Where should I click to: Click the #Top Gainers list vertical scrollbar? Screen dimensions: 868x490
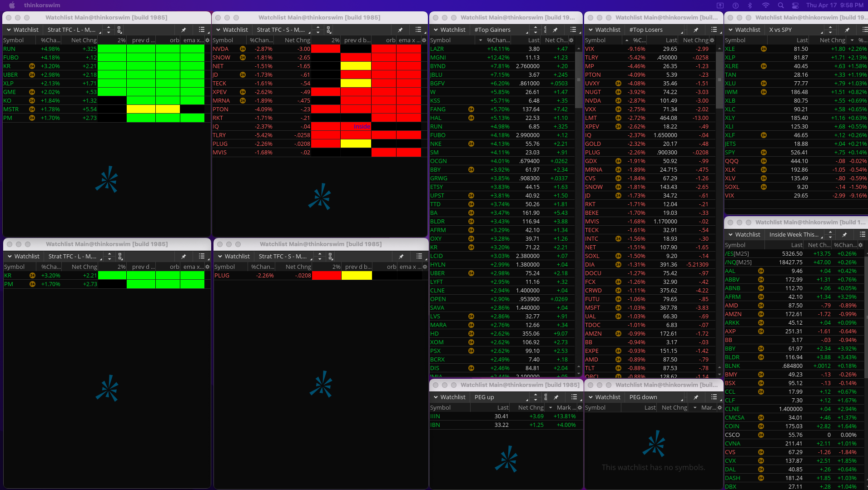tap(578, 79)
